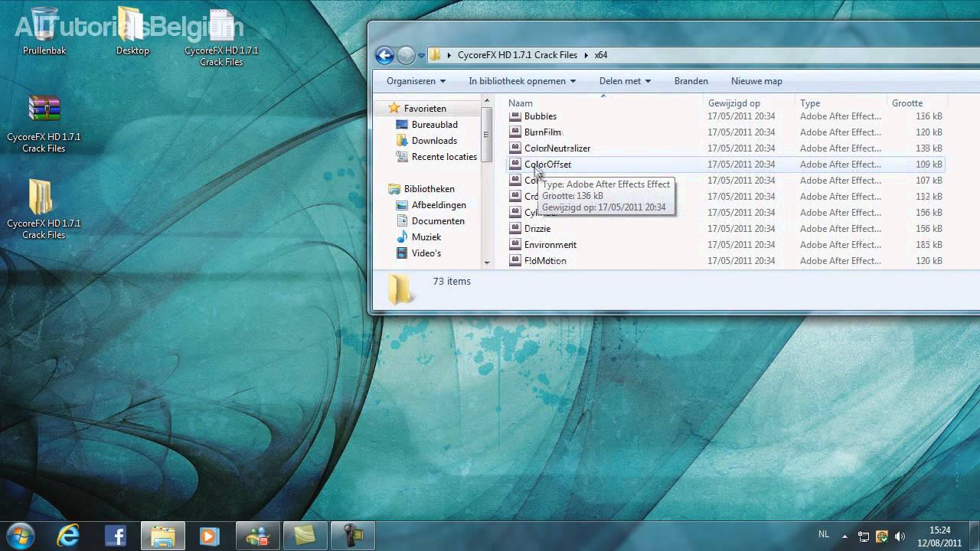
Task: Open the volume speaker tray icon
Action: 900,536
